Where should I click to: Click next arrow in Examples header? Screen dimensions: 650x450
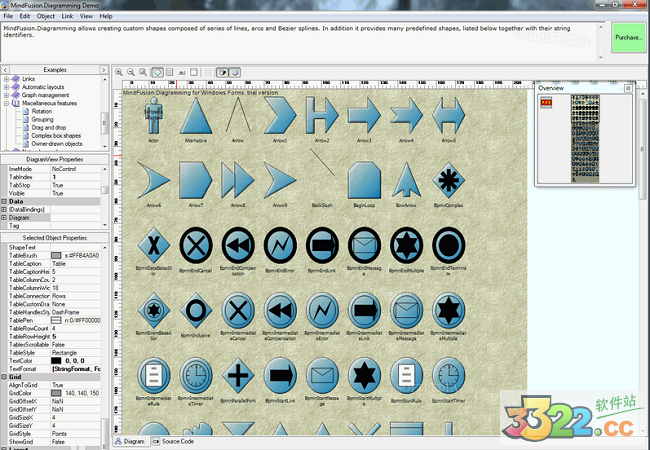pos(104,70)
